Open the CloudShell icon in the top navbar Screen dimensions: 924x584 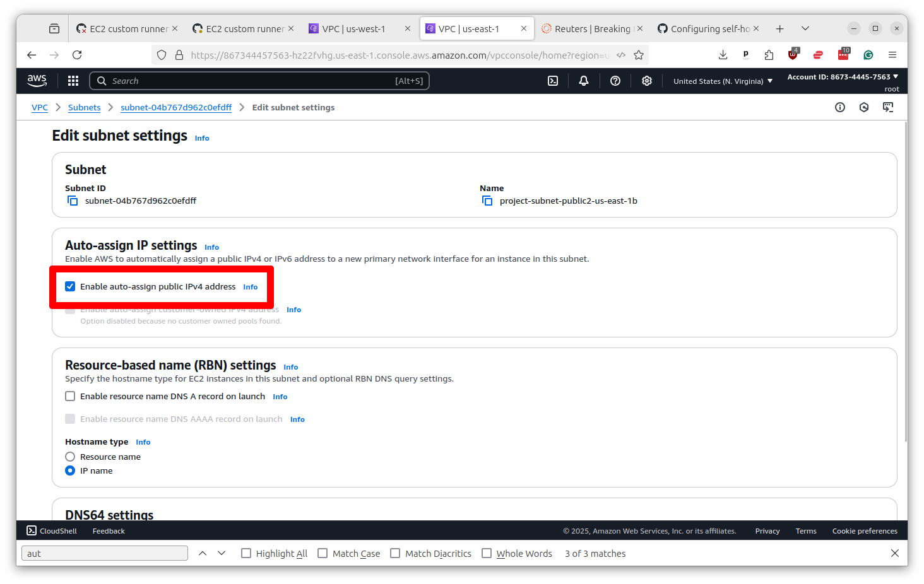[553, 81]
